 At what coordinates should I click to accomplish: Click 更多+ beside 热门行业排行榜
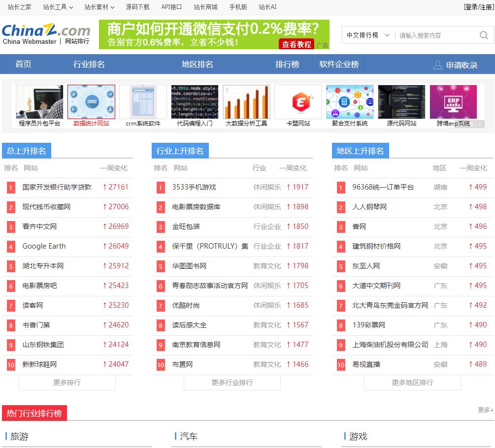pos(486,410)
